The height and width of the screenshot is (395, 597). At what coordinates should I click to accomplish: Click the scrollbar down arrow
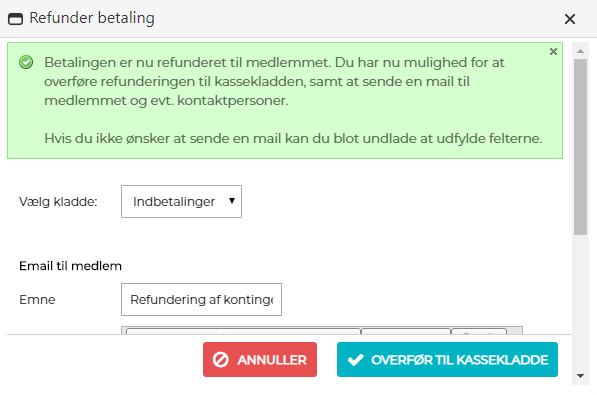[580, 376]
